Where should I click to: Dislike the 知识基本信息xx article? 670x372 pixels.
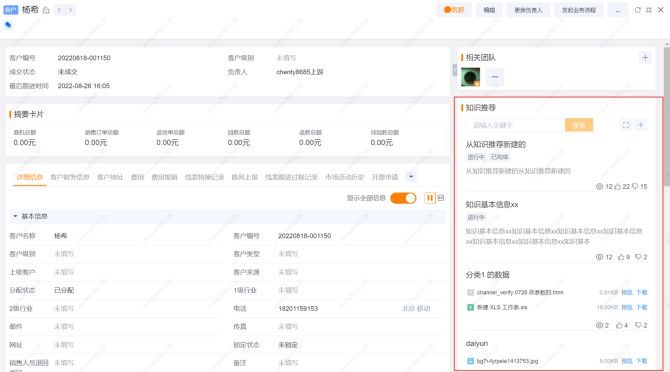click(638, 257)
